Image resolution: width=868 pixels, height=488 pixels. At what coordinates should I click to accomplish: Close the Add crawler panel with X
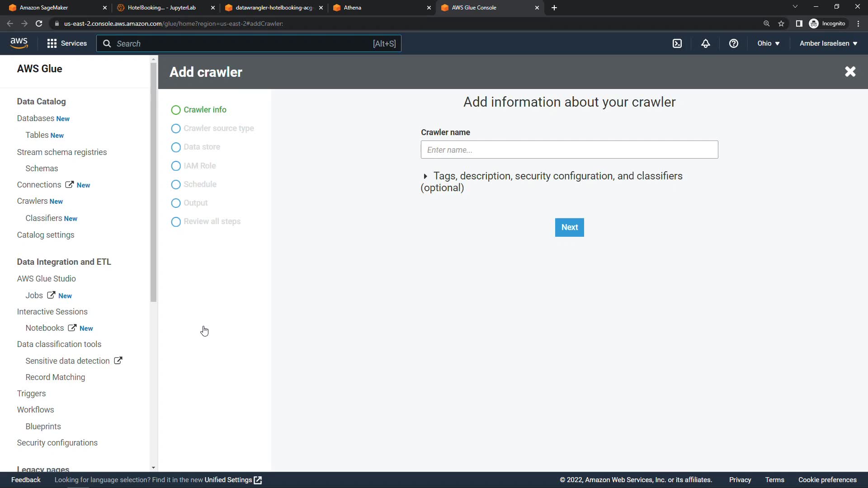[850, 71]
